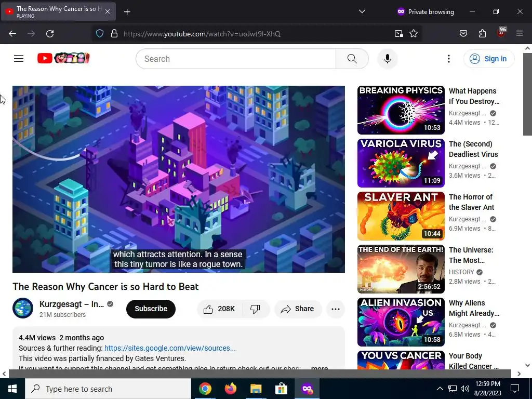
Task: Click Windows taskbar search box
Action: tap(108, 389)
